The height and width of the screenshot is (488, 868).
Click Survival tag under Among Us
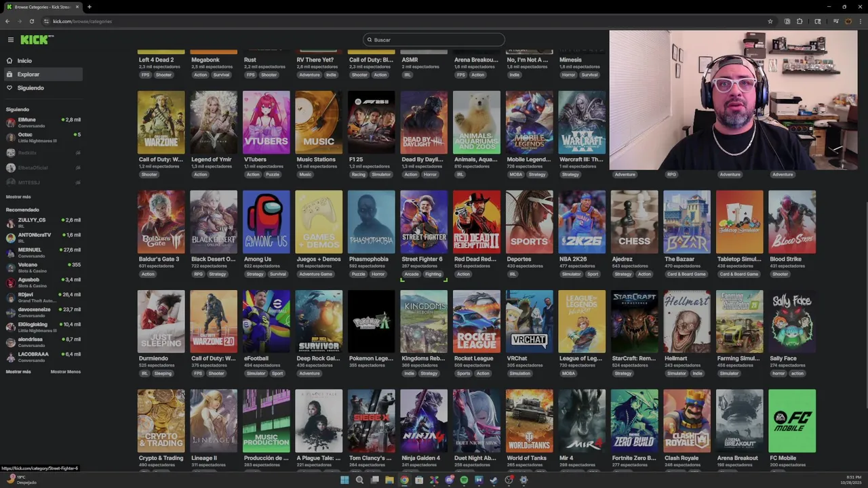coord(277,274)
